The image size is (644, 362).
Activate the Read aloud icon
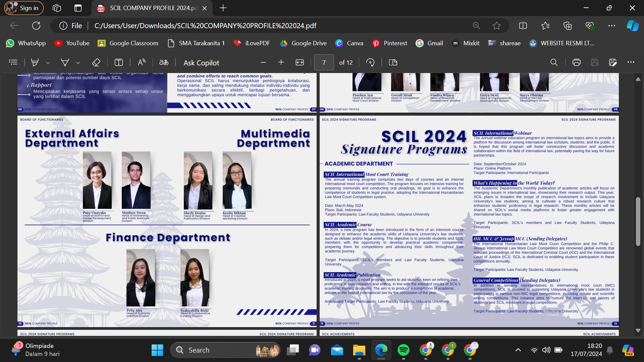[142, 62]
